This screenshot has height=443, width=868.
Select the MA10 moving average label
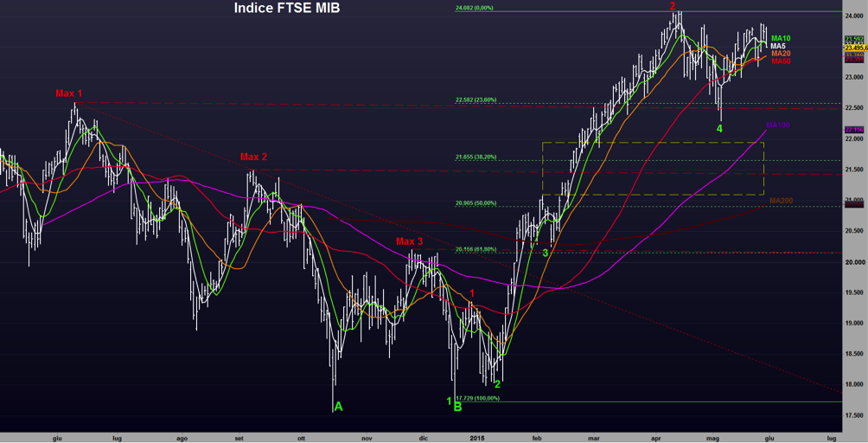pos(781,38)
